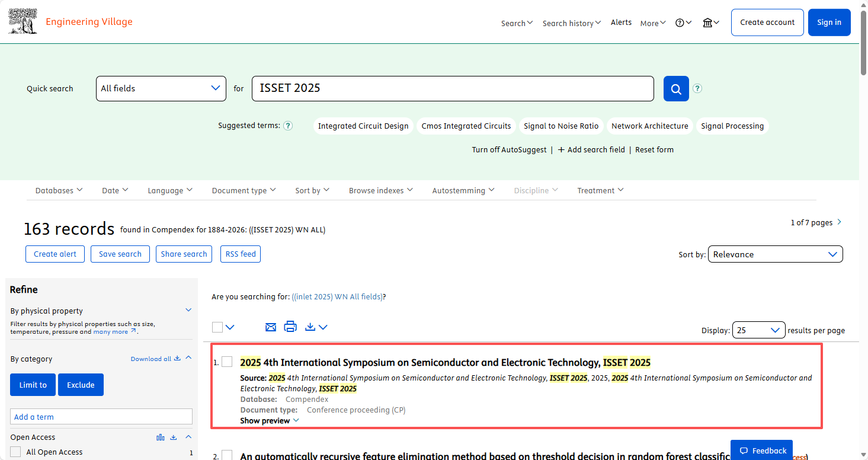Check the select-all results checkbox
868x460 pixels.
point(217,327)
